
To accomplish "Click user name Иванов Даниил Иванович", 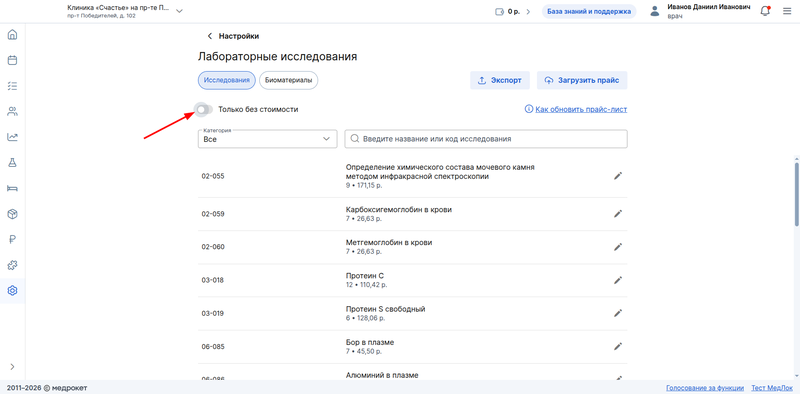I will click(709, 7).
